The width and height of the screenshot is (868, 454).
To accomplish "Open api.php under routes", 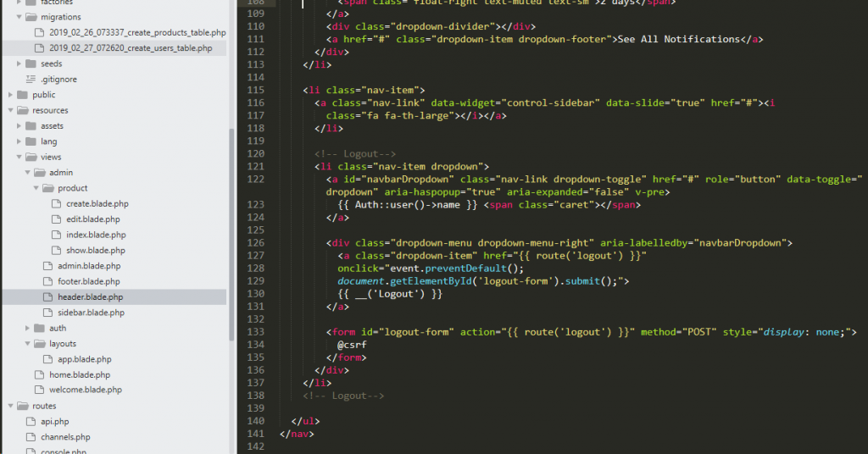I will coord(54,421).
